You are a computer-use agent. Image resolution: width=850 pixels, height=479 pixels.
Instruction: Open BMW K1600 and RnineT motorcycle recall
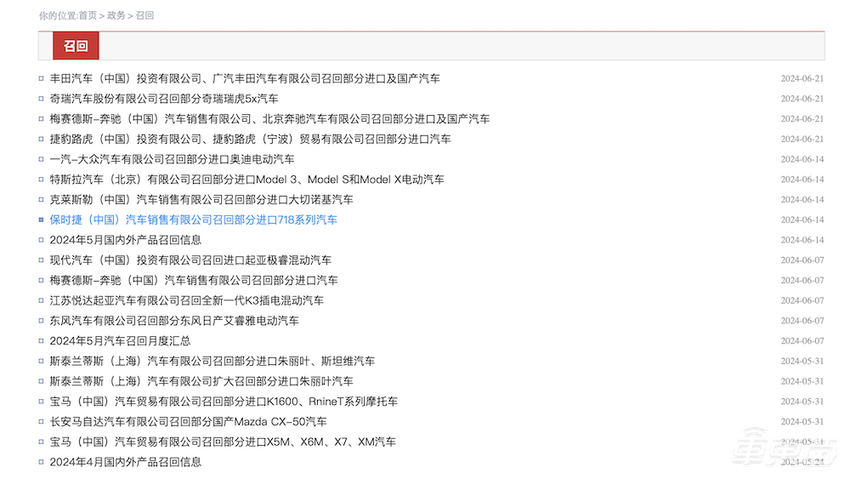click(223, 402)
